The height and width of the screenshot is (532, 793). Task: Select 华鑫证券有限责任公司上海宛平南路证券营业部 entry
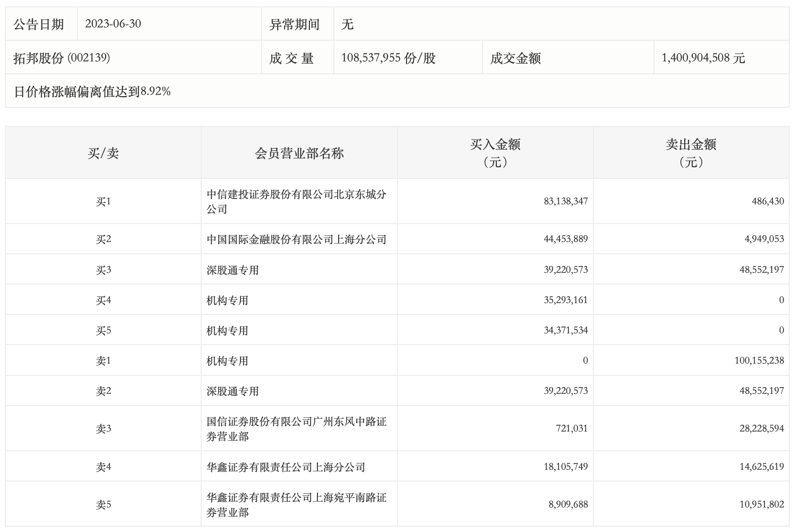coord(297,505)
